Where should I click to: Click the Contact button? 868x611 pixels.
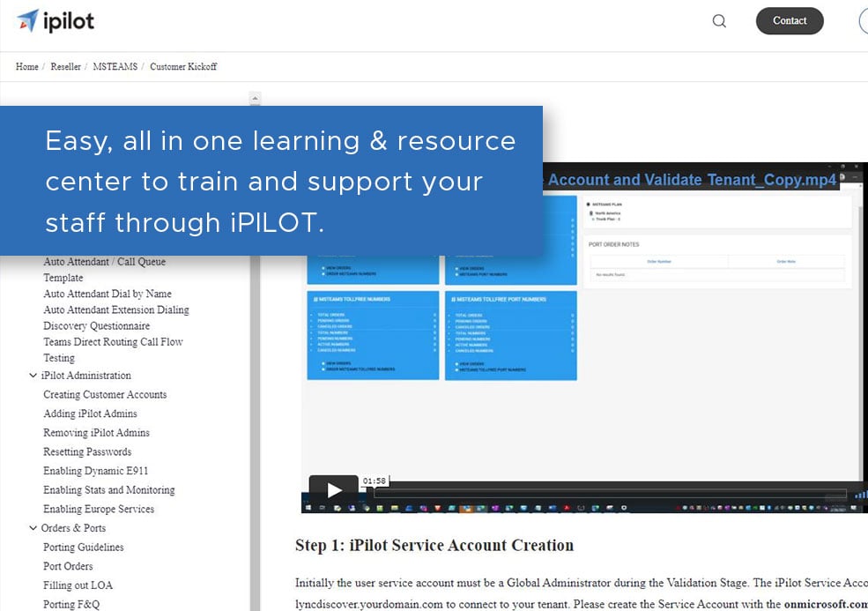[789, 20]
